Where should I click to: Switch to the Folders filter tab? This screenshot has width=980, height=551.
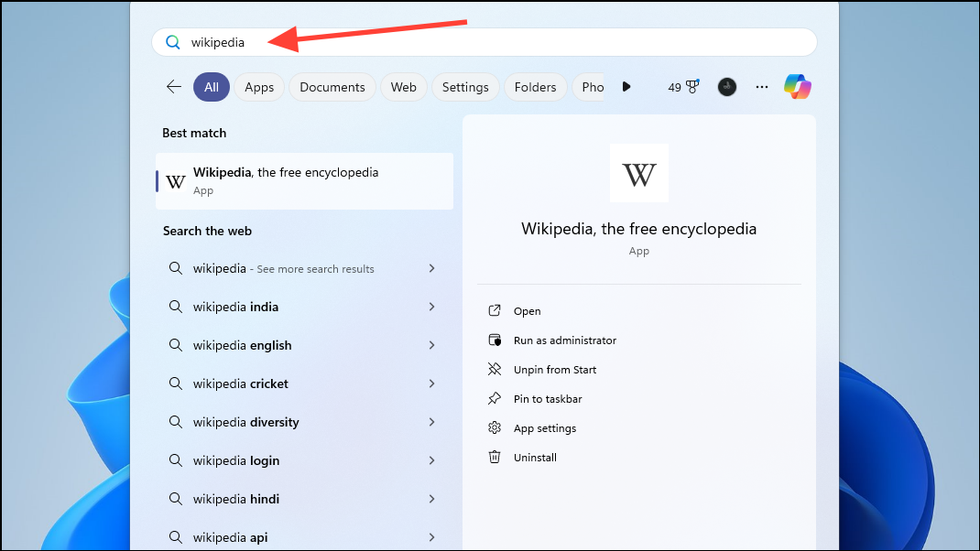535,87
